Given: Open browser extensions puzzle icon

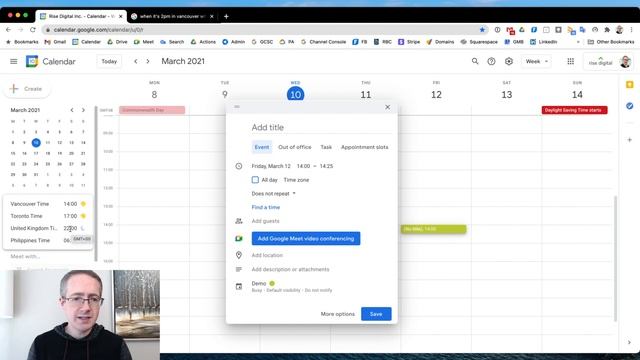Looking at the screenshot, I should pyautogui.click(x=607, y=30).
